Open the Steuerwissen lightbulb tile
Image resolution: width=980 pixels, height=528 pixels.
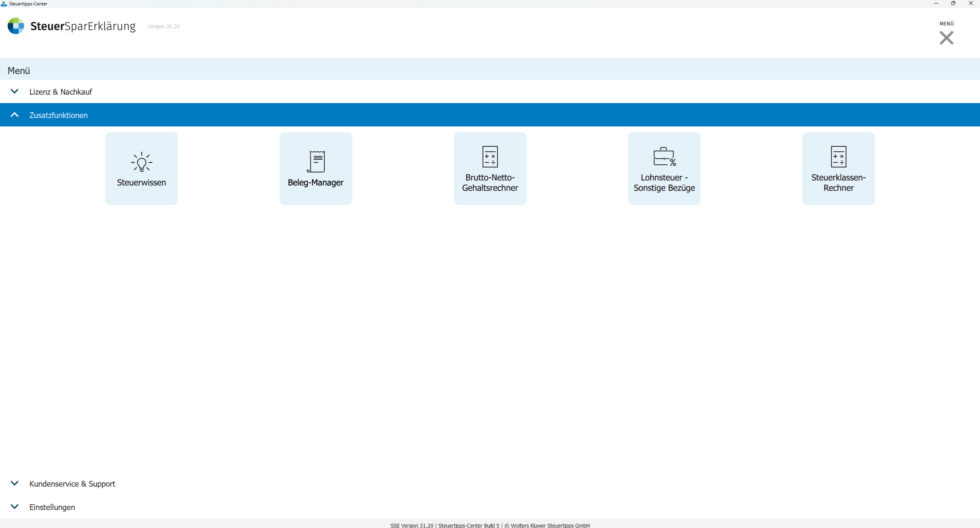click(141, 168)
